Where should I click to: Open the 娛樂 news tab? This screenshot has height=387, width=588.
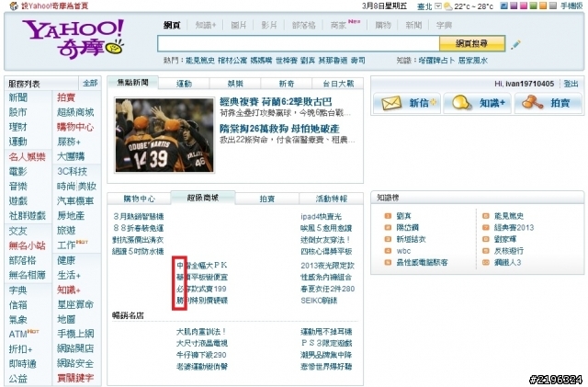[x=235, y=84]
